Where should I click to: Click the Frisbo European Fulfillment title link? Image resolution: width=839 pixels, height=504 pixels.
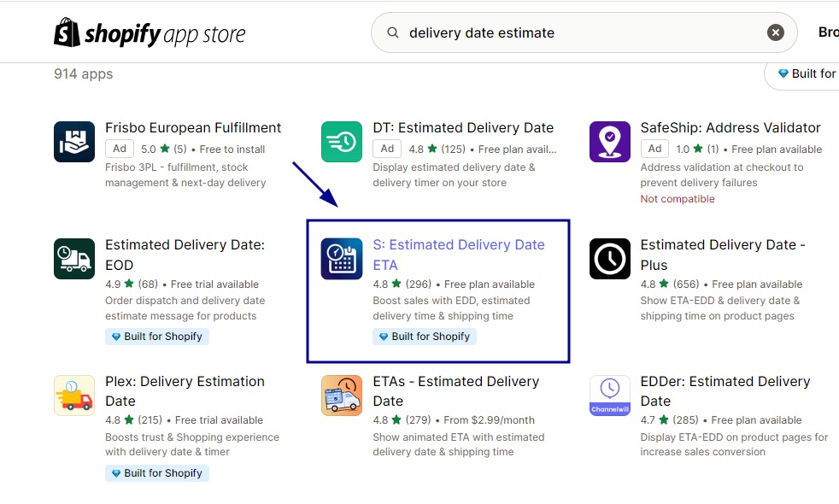click(193, 127)
